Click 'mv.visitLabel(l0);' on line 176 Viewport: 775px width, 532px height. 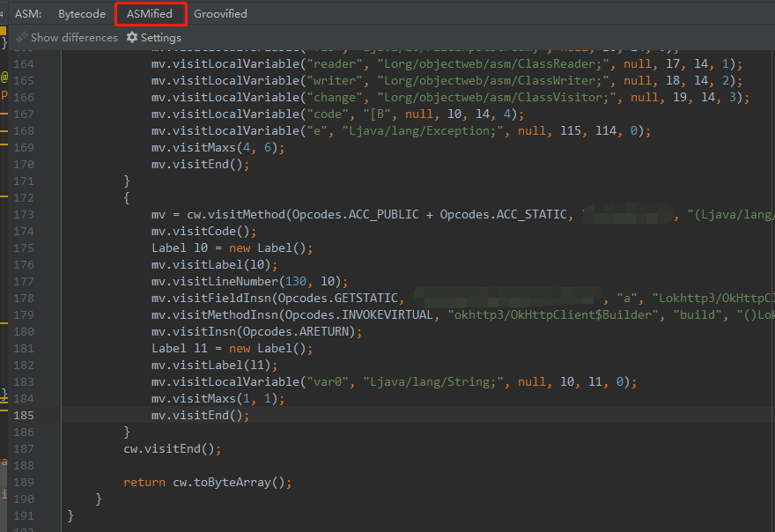tap(214, 265)
